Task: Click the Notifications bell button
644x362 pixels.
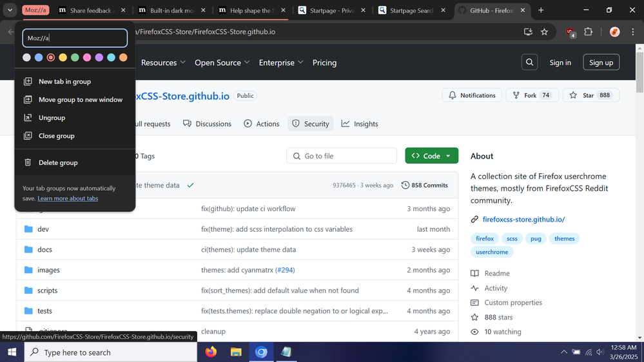Action: tap(472, 95)
